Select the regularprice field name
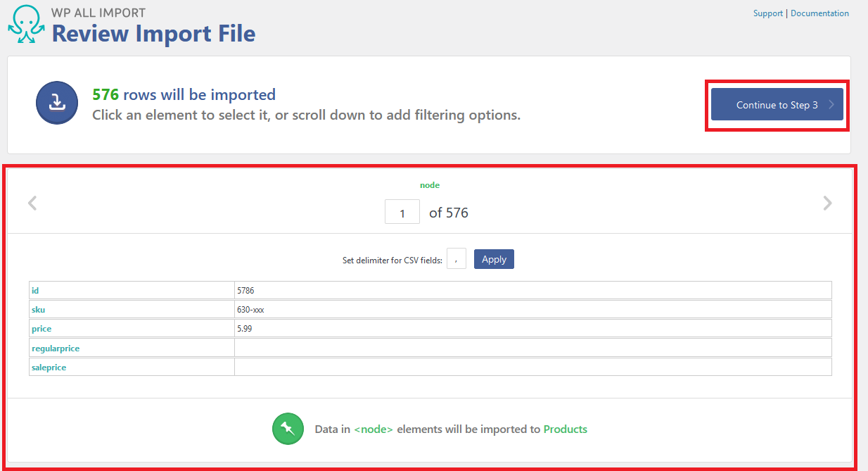Viewport: 868px width, 471px height. point(56,348)
